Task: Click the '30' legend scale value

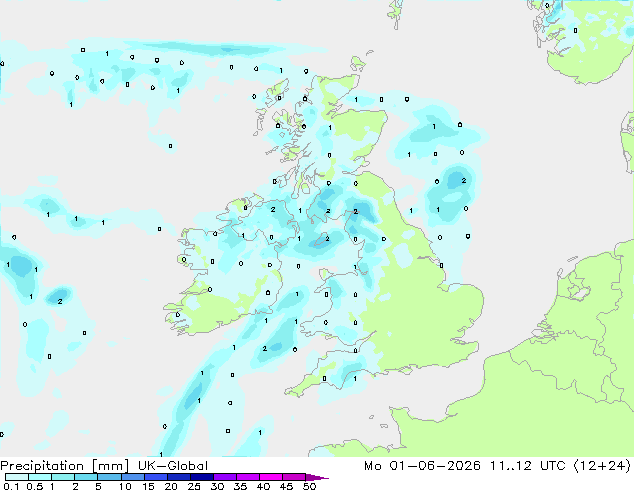Action: pyautogui.click(x=217, y=486)
